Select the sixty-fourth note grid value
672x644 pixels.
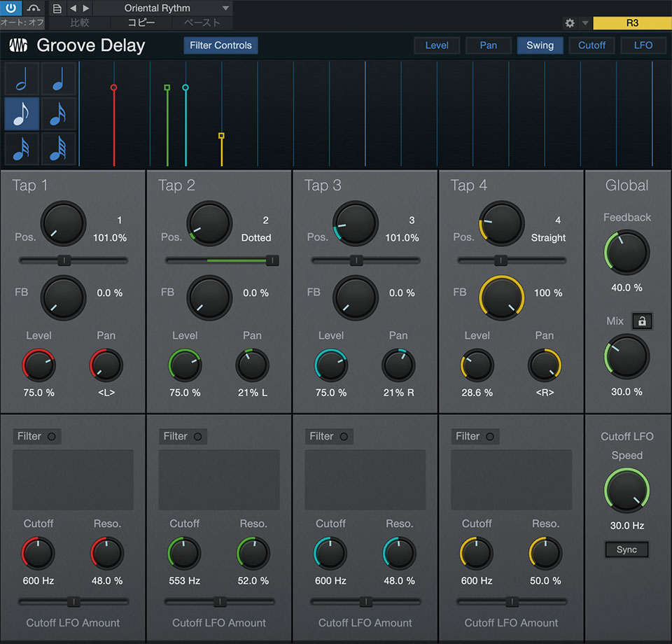[58, 148]
